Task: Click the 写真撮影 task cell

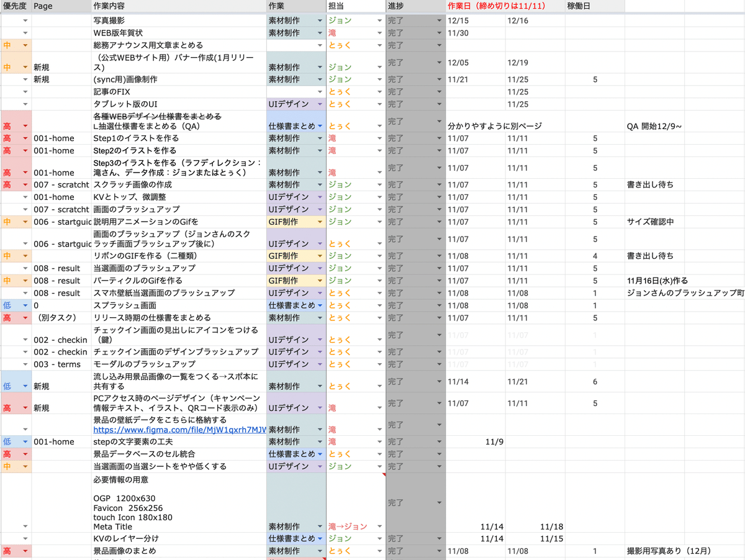Action: click(179, 20)
